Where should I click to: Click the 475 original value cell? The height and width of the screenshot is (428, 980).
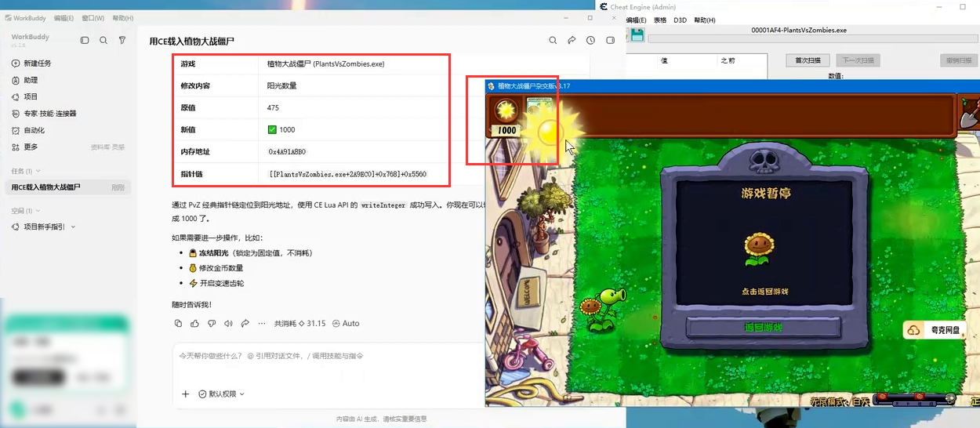point(273,107)
